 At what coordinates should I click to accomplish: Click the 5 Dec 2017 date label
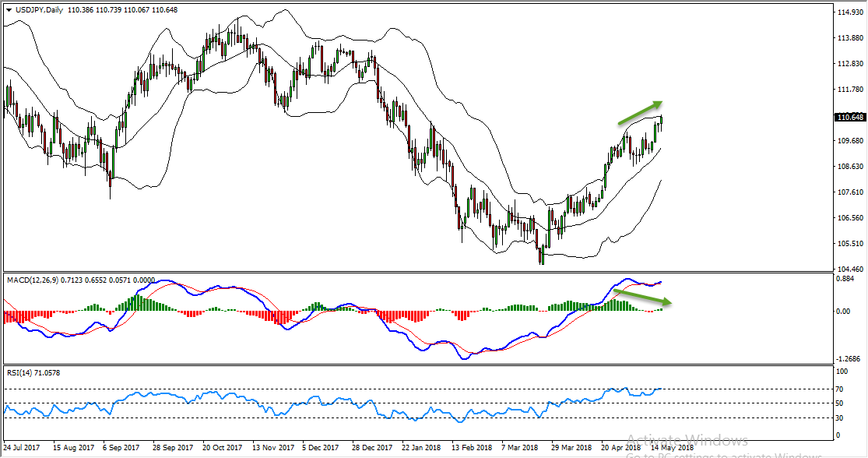[x=321, y=447]
